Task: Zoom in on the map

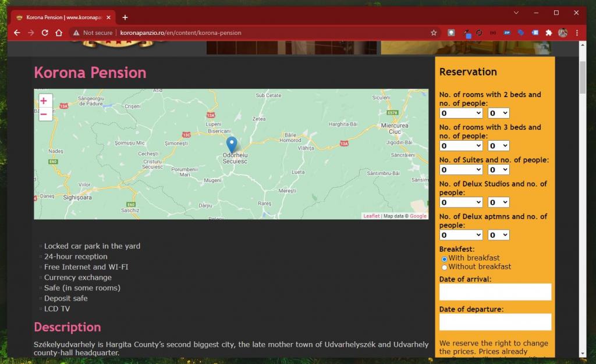Action: (44, 101)
